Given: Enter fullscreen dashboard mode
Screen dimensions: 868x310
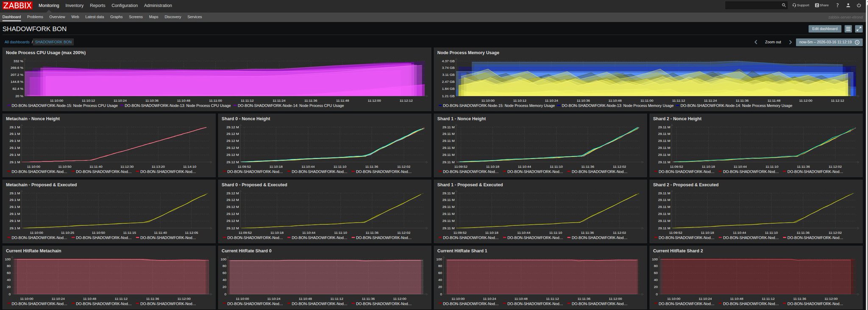Looking at the screenshot, I should pyautogui.click(x=859, y=29).
